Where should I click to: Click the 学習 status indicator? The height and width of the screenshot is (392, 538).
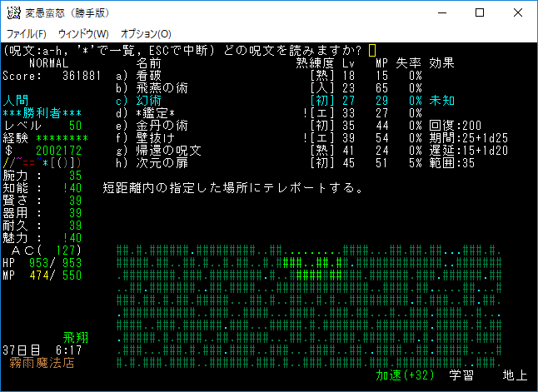coord(462,376)
